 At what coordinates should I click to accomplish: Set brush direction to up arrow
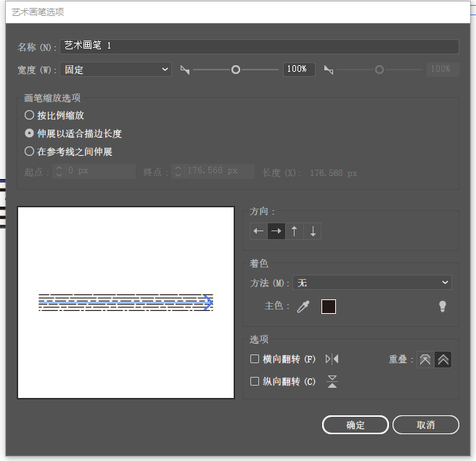tap(294, 231)
